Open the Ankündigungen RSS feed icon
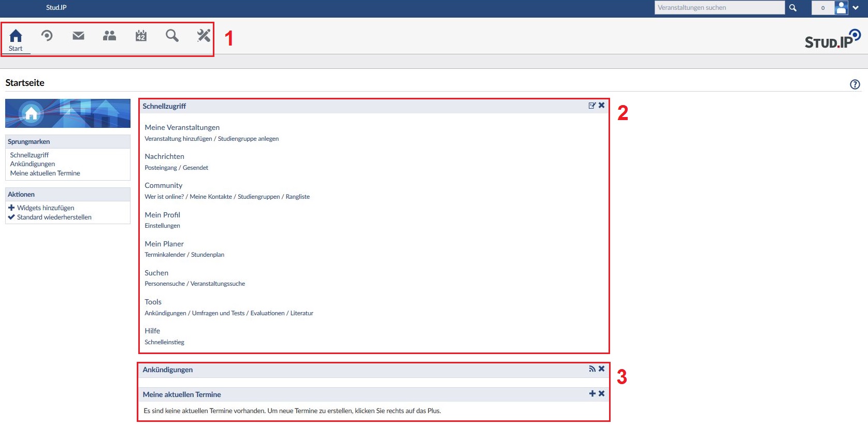868x425 pixels. [592, 369]
